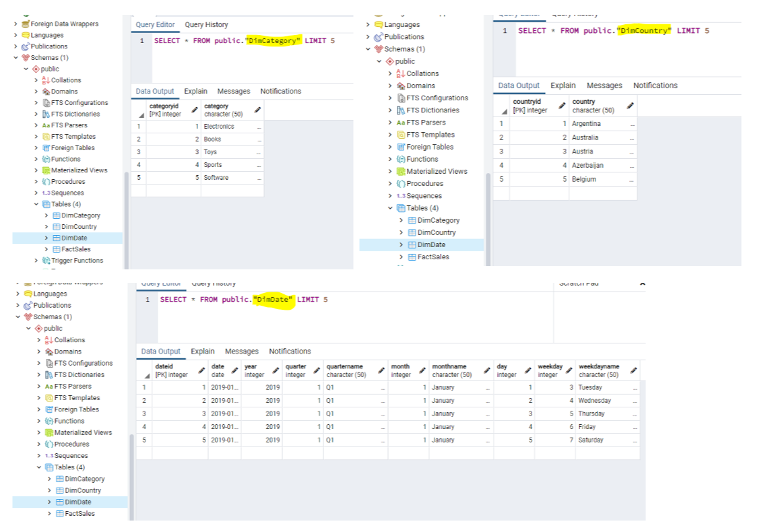Expand DimCategory table node in the DimDate window
The height and width of the screenshot is (532, 766).
pyautogui.click(x=49, y=479)
